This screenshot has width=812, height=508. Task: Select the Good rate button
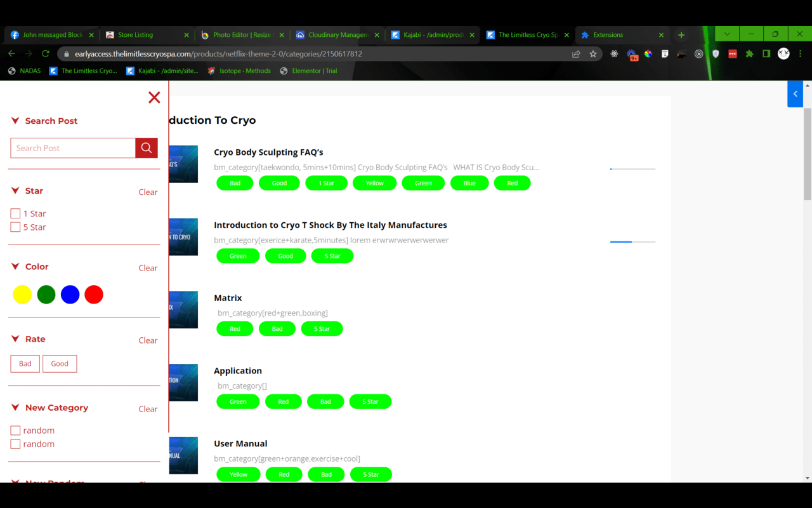[x=60, y=364]
